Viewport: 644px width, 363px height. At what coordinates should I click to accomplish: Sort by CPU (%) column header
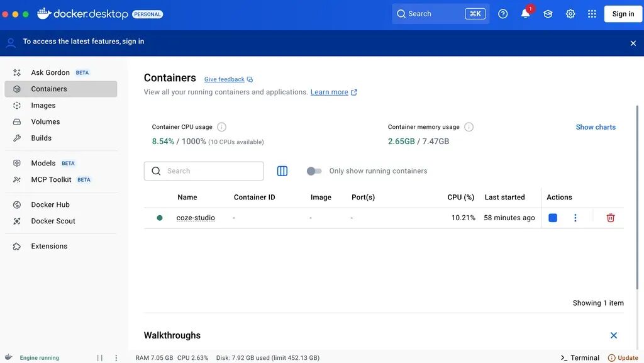tap(461, 197)
